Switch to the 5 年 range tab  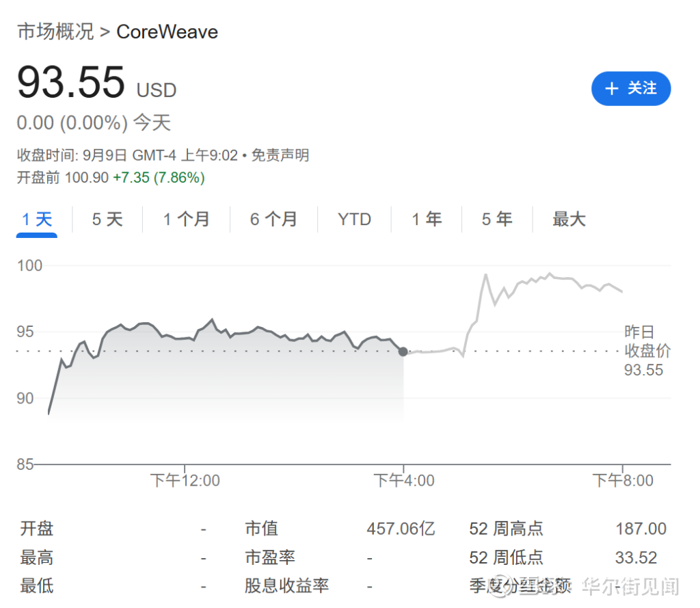pos(497,220)
